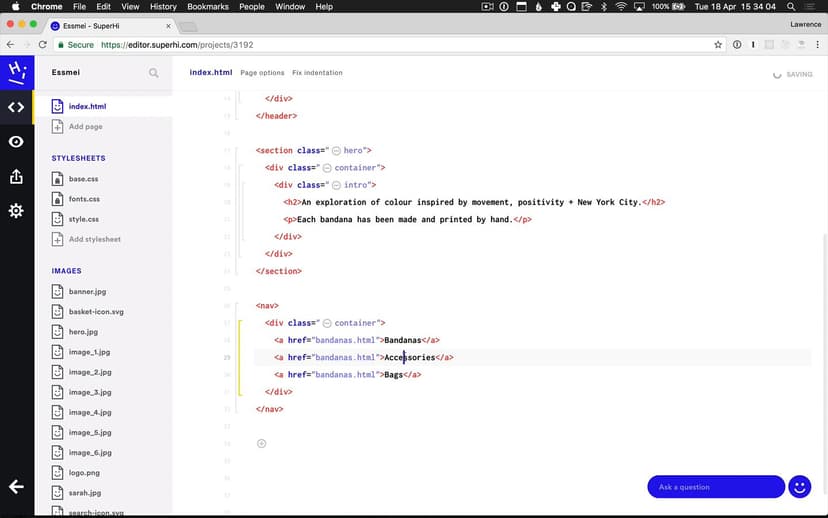This screenshot has height=518, width=828.
Task: Open style.css in the stylesheets list
Action: coord(84,219)
